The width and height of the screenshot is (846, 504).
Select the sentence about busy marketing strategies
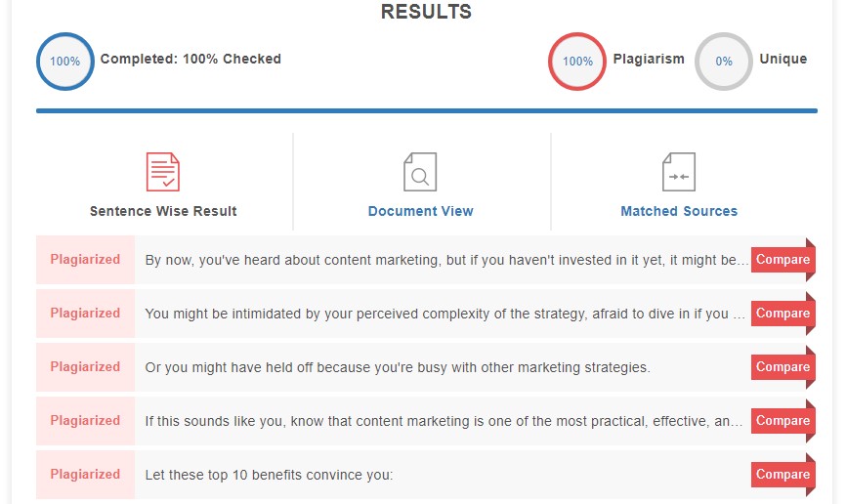pos(398,367)
